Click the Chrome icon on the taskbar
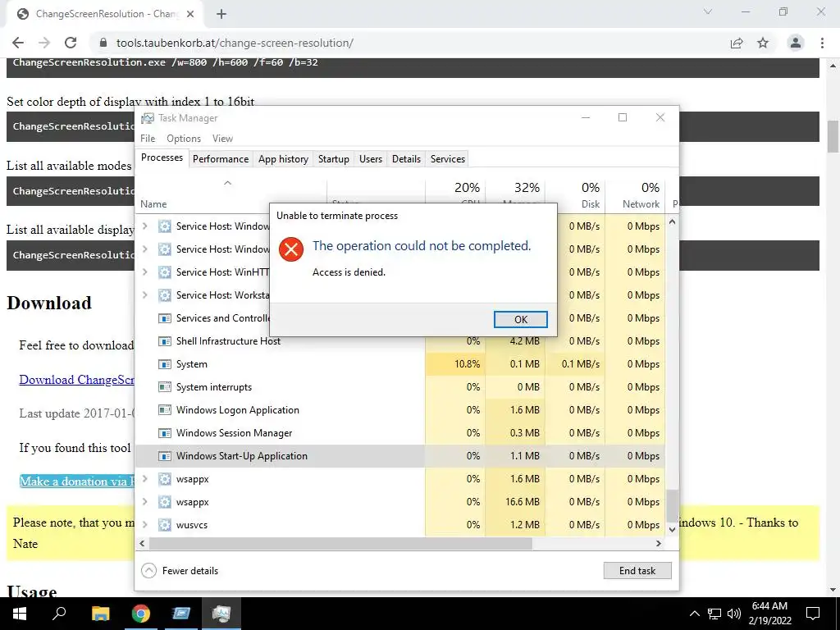Image resolution: width=840 pixels, height=630 pixels. click(x=141, y=614)
